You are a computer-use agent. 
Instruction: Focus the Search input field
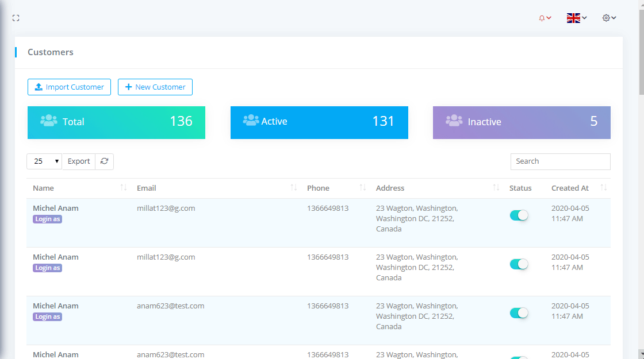(x=560, y=161)
